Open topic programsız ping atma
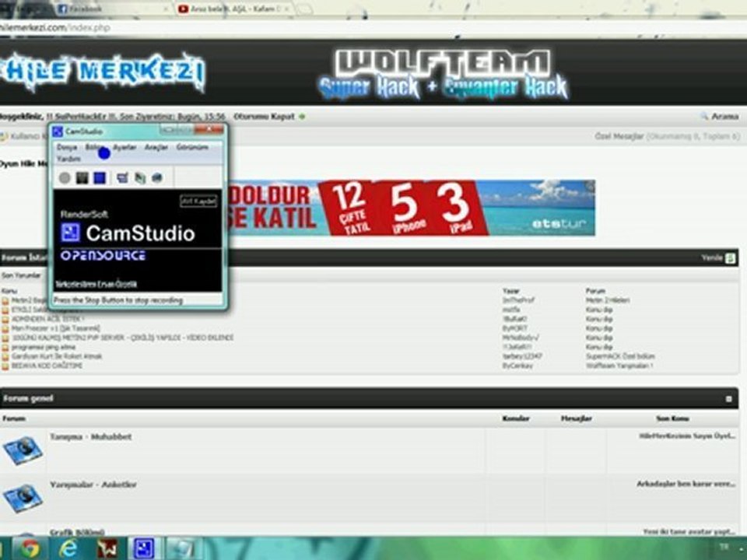The width and height of the screenshot is (747, 560). tap(44, 347)
